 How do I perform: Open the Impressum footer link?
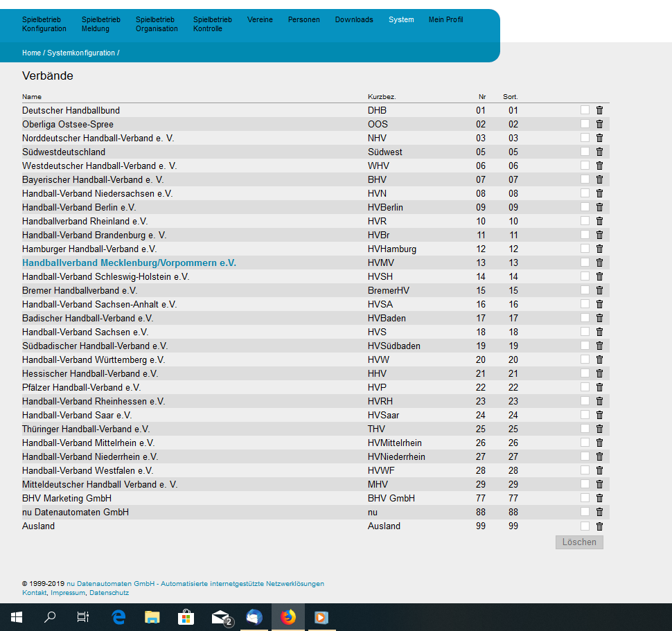click(68, 593)
